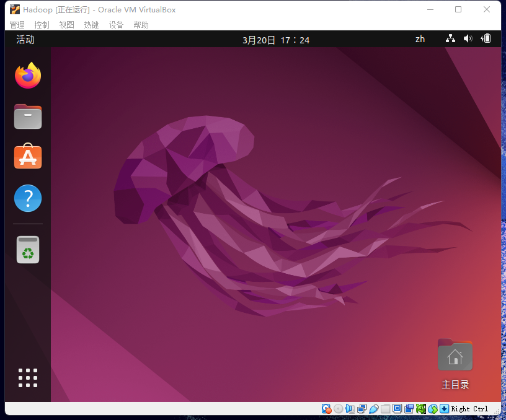Open the 管理 menu
506x420 pixels.
tap(17, 25)
